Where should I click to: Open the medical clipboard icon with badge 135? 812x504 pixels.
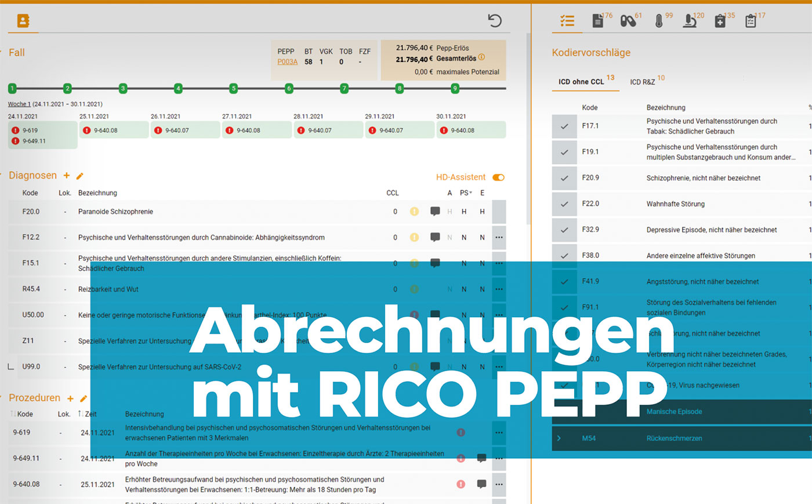click(720, 21)
